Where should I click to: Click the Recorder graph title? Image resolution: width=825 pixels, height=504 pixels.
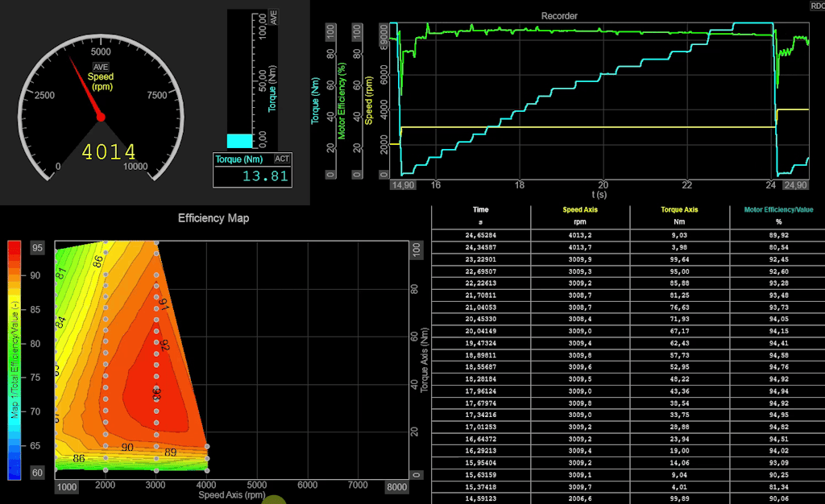(x=559, y=16)
